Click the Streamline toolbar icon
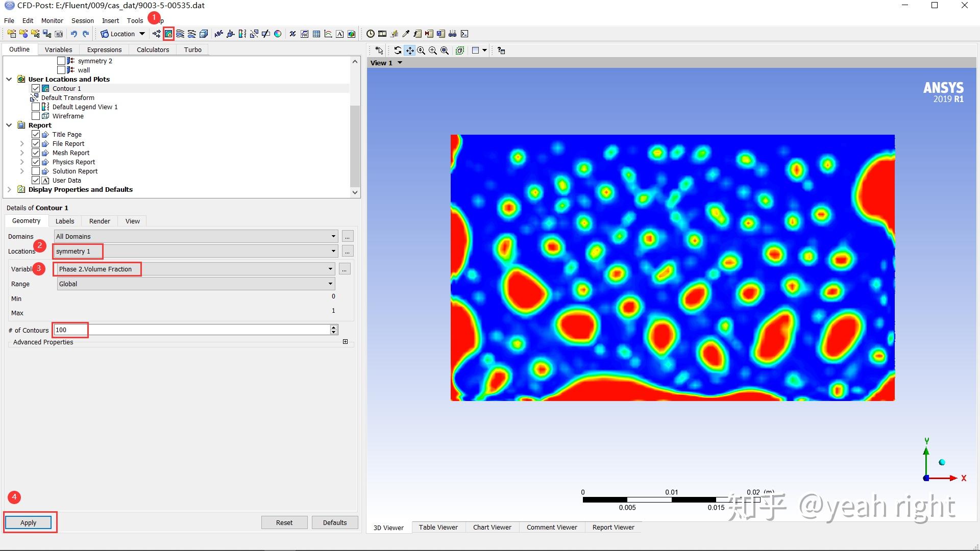The height and width of the screenshot is (551, 980). click(180, 34)
